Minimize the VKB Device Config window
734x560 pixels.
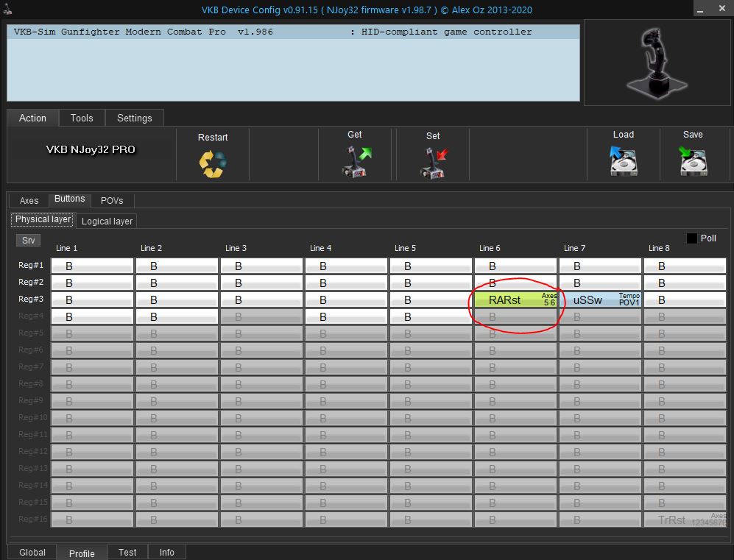(x=700, y=10)
